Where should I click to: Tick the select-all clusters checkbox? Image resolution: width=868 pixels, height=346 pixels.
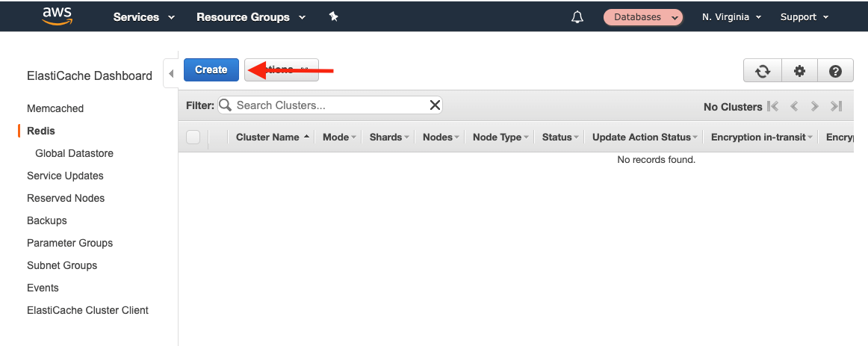(x=193, y=138)
